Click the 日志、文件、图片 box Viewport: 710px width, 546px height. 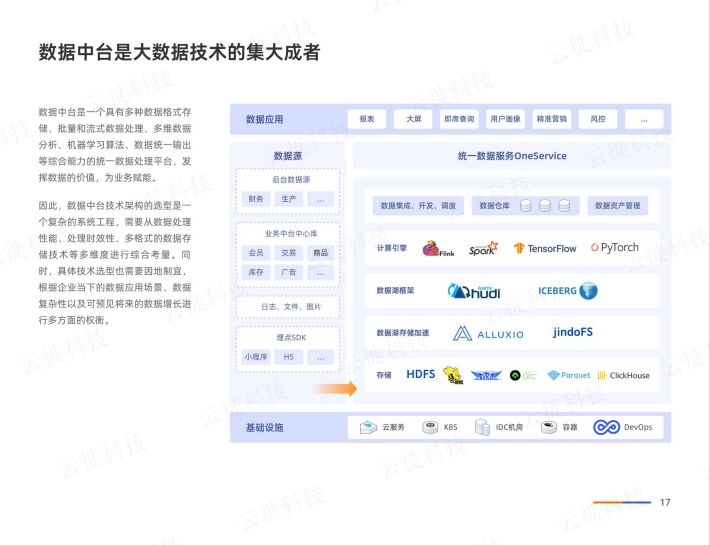tap(288, 307)
